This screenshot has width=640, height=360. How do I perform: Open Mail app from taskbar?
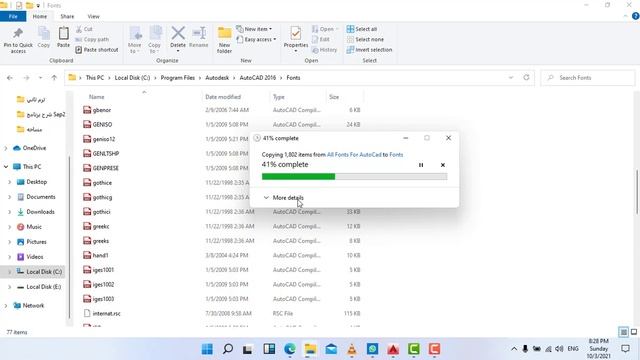tap(331, 349)
